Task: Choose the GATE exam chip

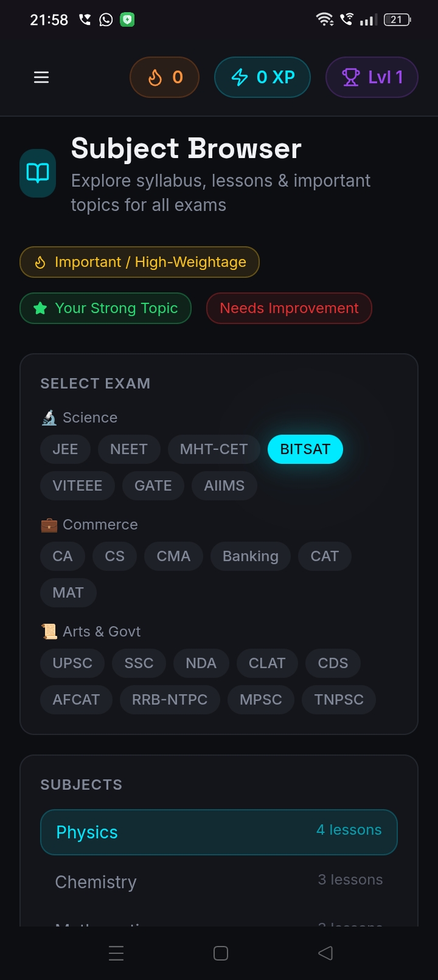Action: 153,486
